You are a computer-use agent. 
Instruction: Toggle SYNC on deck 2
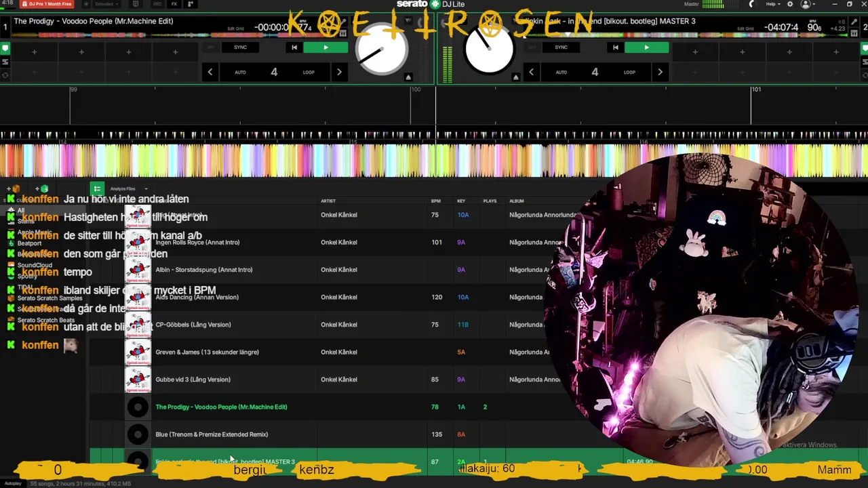click(561, 47)
